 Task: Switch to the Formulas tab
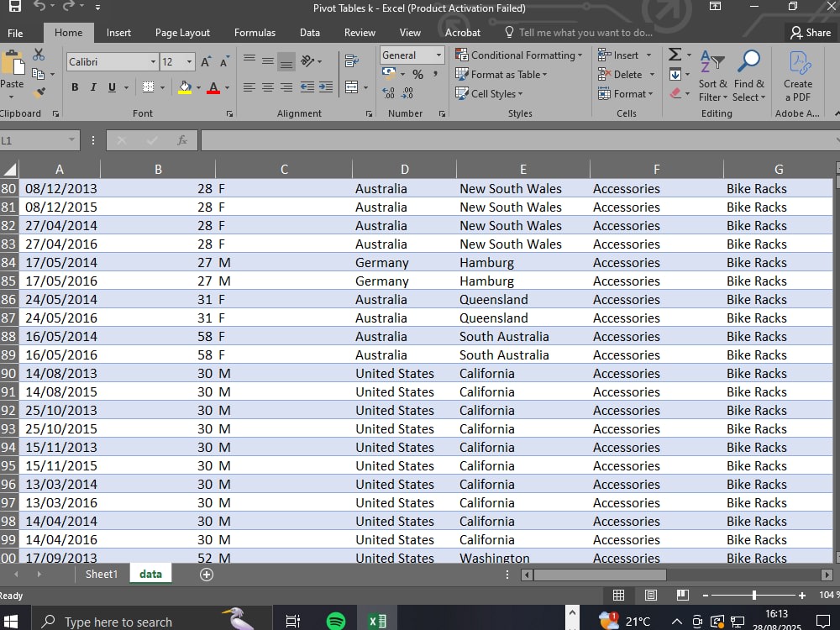255,33
